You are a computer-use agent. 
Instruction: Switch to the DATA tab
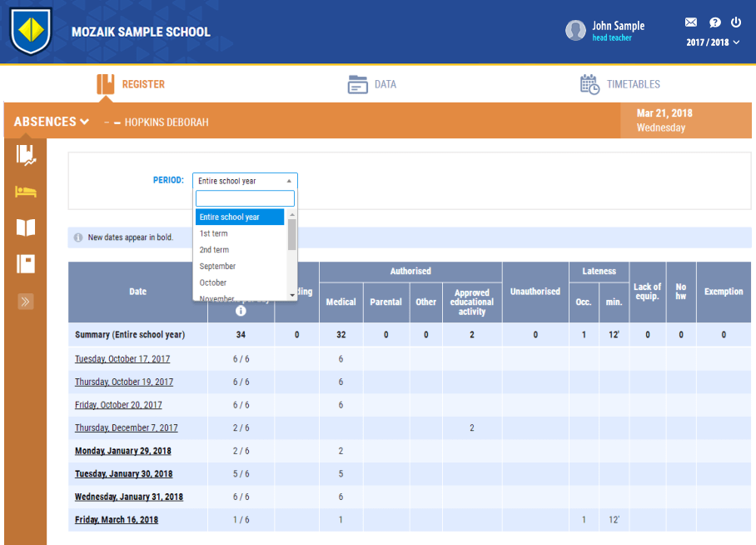(372, 84)
